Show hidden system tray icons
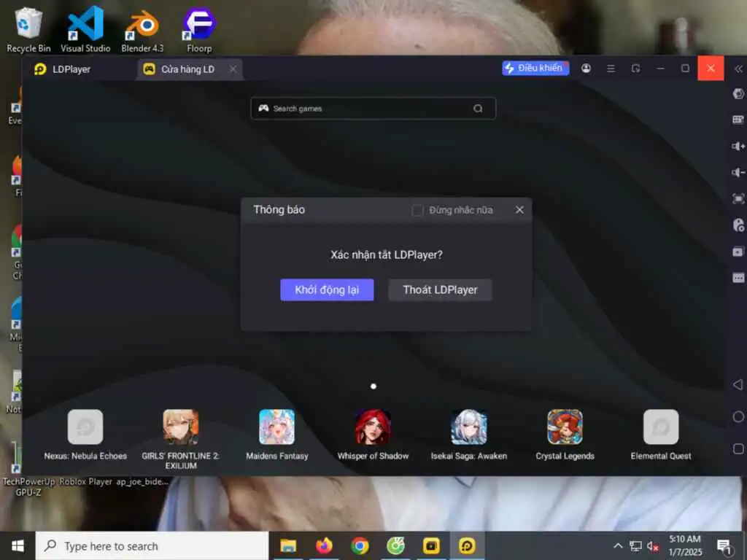Screen dimensions: 747x560 pos(618,545)
